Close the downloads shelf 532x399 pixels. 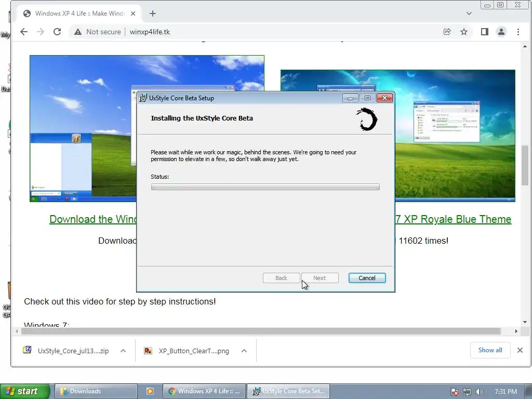(x=520, y=350)
